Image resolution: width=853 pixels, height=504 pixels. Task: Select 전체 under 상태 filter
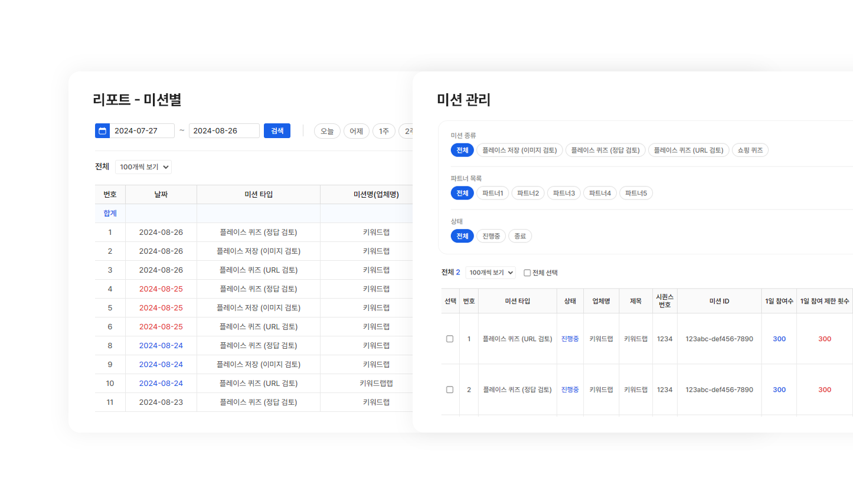[462, 236]
